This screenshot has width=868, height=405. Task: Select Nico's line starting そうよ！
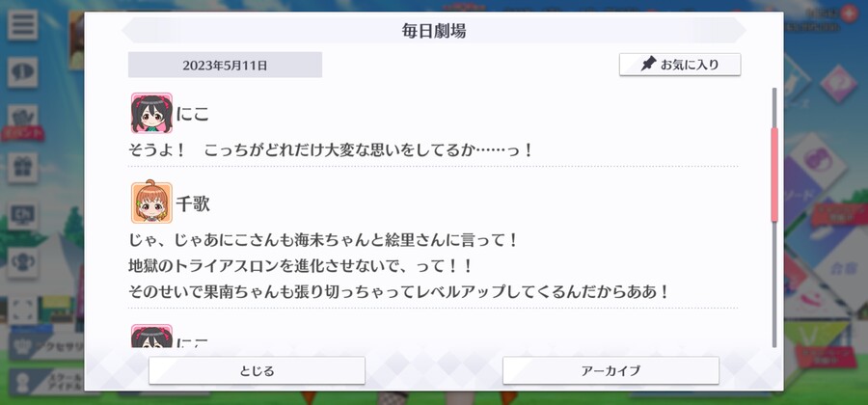tap(330, 149)
